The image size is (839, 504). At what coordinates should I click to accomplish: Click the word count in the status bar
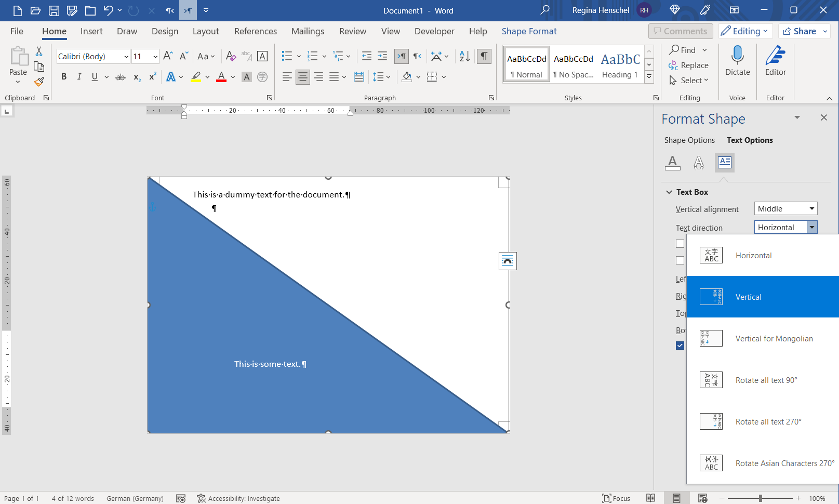point(72,498)
